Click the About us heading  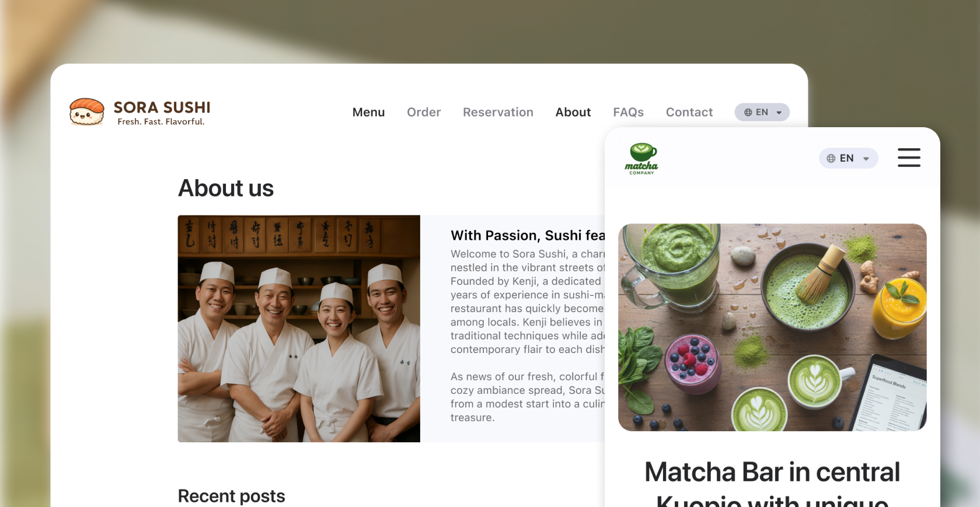click(226, 188)
